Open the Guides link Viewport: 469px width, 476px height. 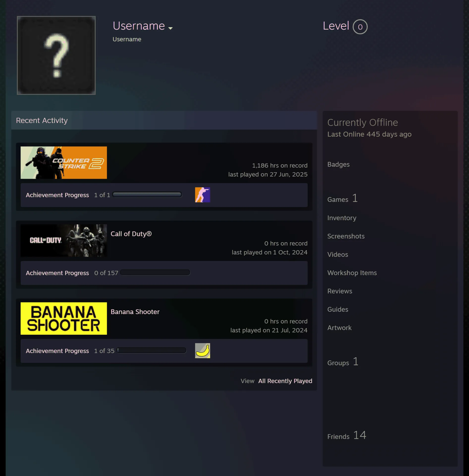338,310
